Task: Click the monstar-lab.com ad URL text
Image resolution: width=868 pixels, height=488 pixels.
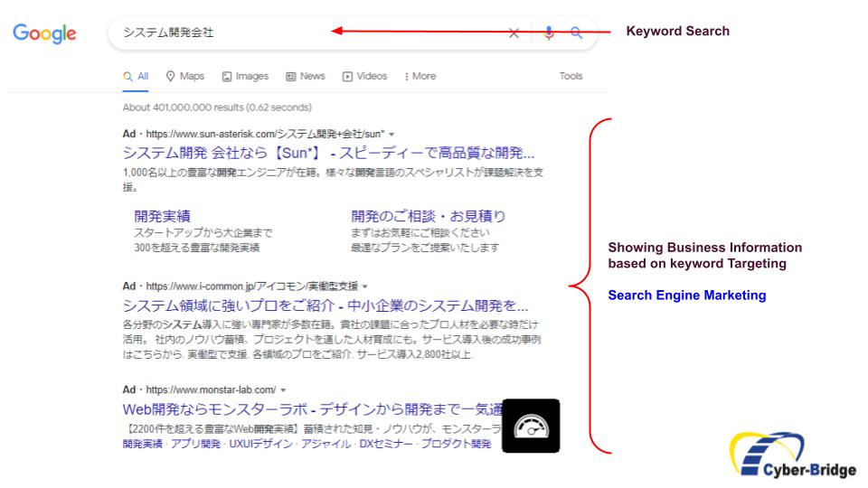Action: (211, 389)
